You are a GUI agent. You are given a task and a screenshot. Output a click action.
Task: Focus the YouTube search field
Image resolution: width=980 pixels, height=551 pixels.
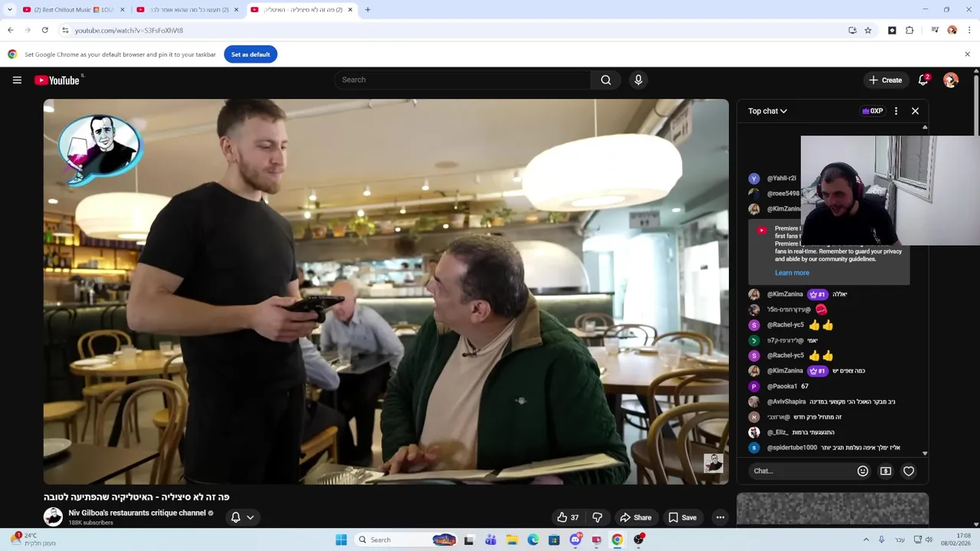click(x=462, y=80)
